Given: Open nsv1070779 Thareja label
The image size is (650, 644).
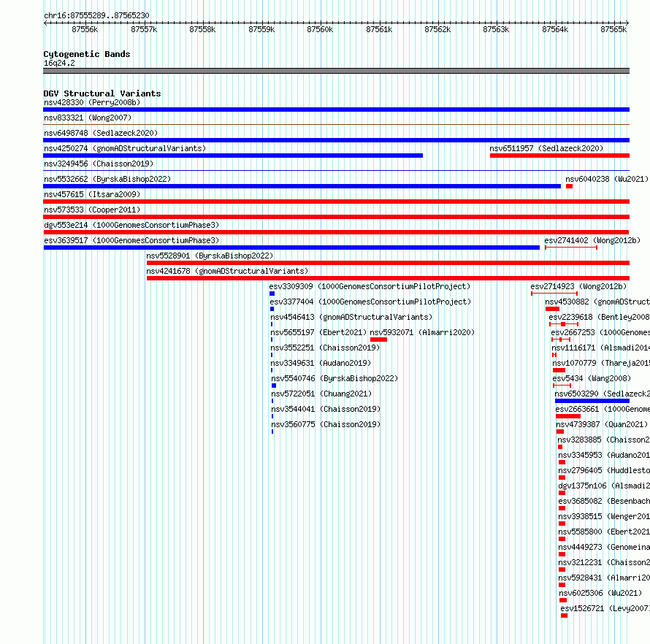Looking at the screenshot, I should coord(601,363).
